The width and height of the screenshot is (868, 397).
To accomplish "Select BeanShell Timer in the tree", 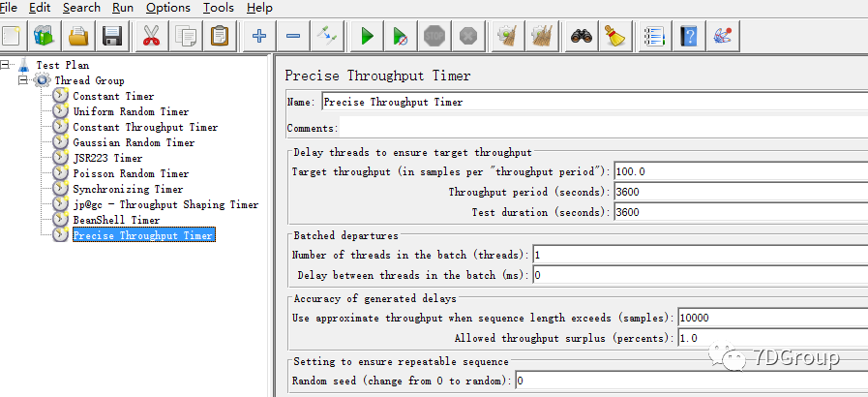I will [x=116, y=221].
